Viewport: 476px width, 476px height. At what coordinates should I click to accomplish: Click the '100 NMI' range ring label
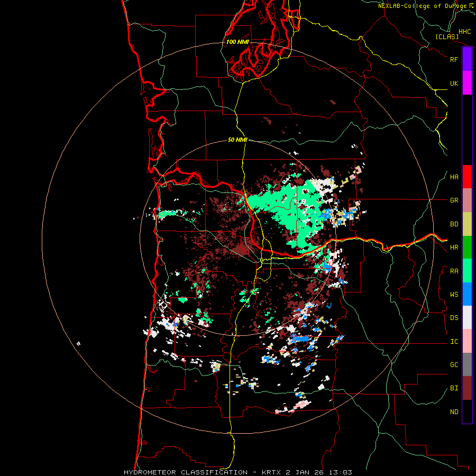pyautogui.click(x=237, y=42)
